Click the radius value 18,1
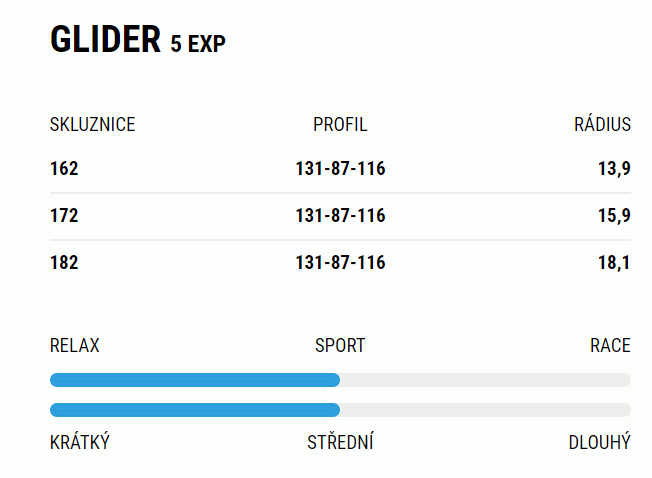The height and width of the screenshot is (478, 652). tap(614, 263)
